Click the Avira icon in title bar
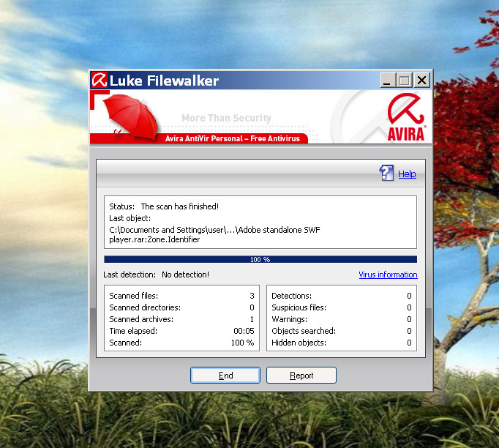The width and height of the screenshot is (499, 448). tap(99, 81)
